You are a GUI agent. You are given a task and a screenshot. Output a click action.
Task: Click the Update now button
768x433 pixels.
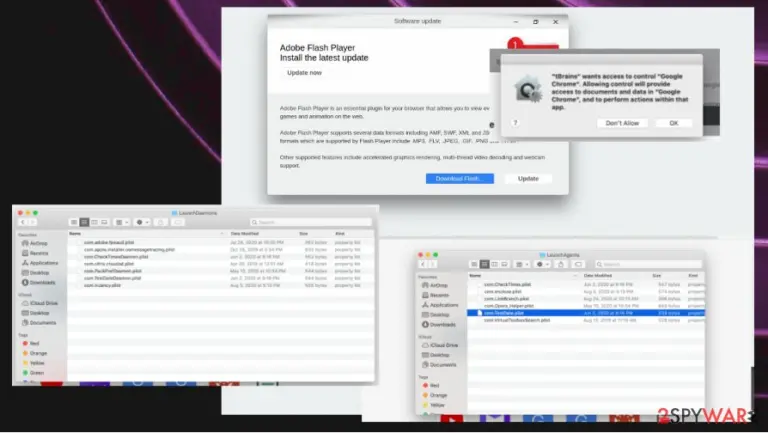coord(304,72)
